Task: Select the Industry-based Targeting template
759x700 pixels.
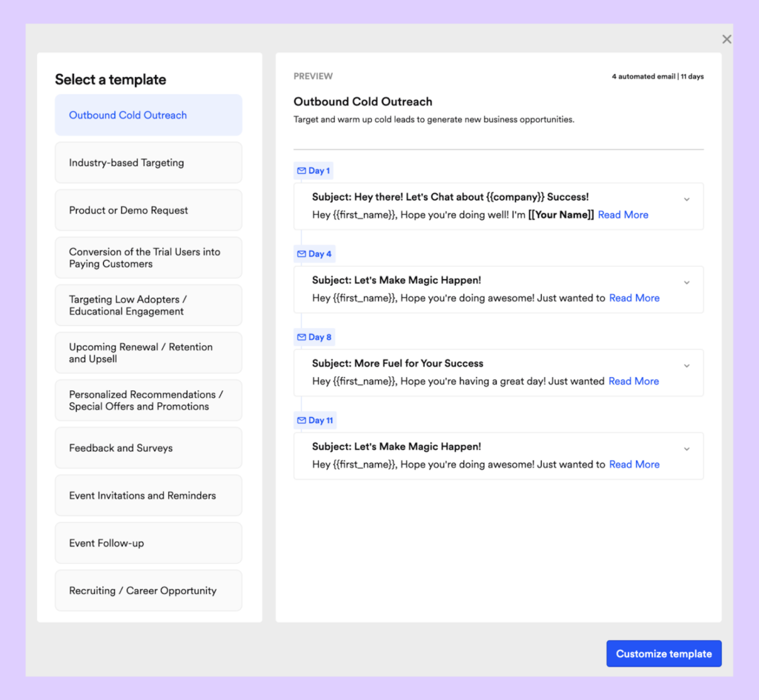Action: [148, 162]
